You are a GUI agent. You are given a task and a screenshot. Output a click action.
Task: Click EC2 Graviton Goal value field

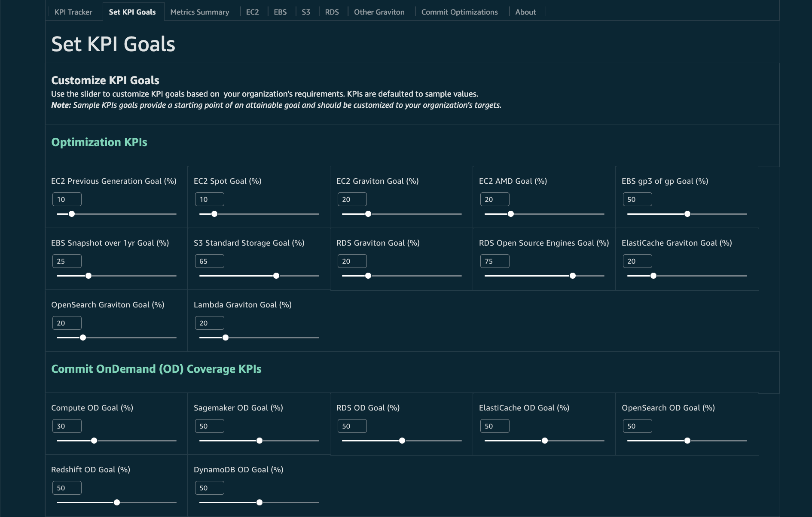(352, 199)
